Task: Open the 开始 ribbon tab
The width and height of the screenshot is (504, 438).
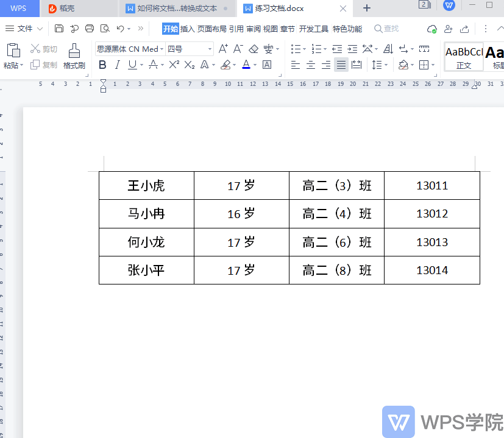Action: (171, 29)
